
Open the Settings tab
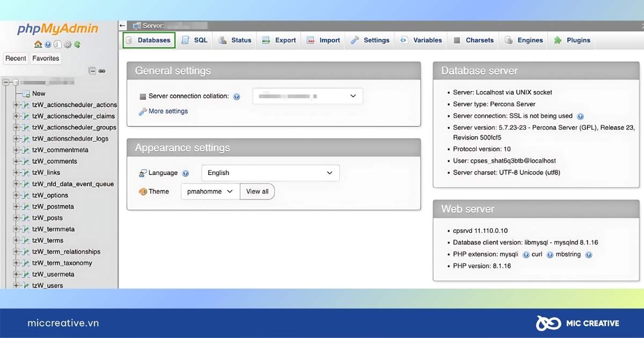(370, 40)
